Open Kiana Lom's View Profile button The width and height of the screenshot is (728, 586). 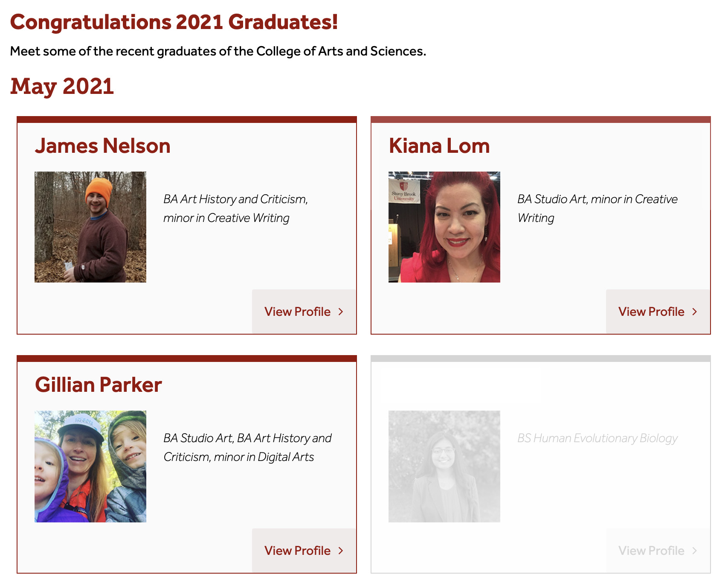pos(658,312)
